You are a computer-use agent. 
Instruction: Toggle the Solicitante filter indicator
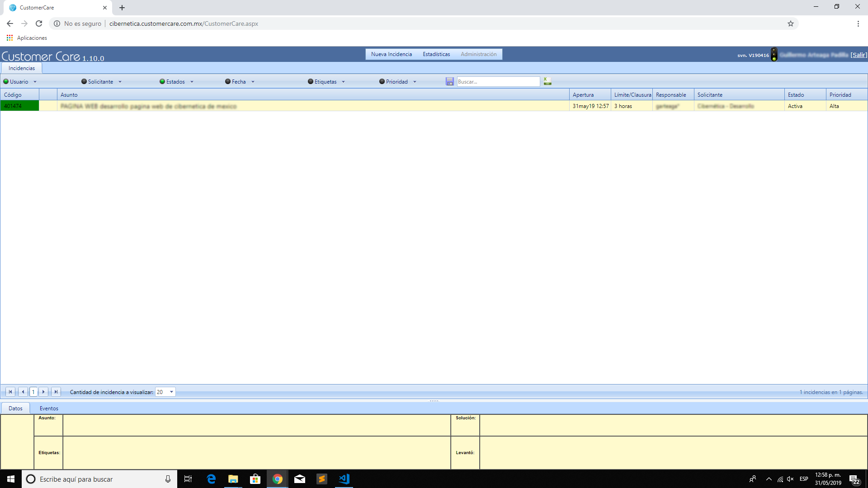tap(84, 82)
